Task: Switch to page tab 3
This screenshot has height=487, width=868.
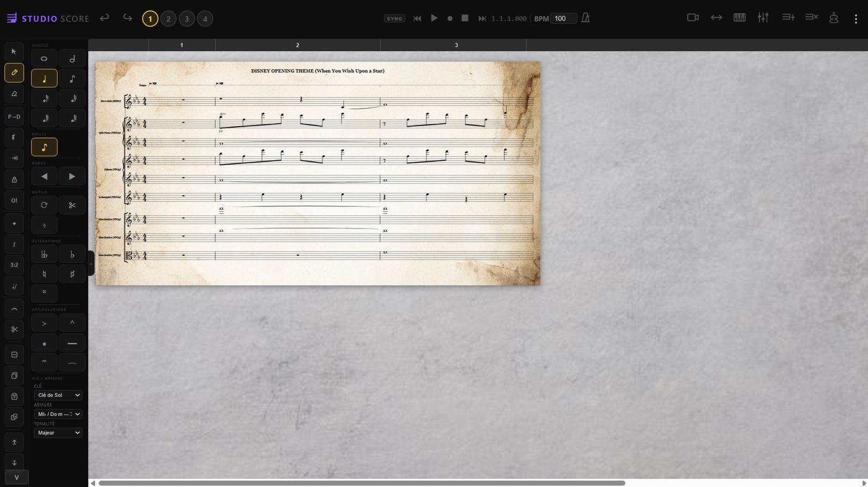Action: (x=187, y=19)
